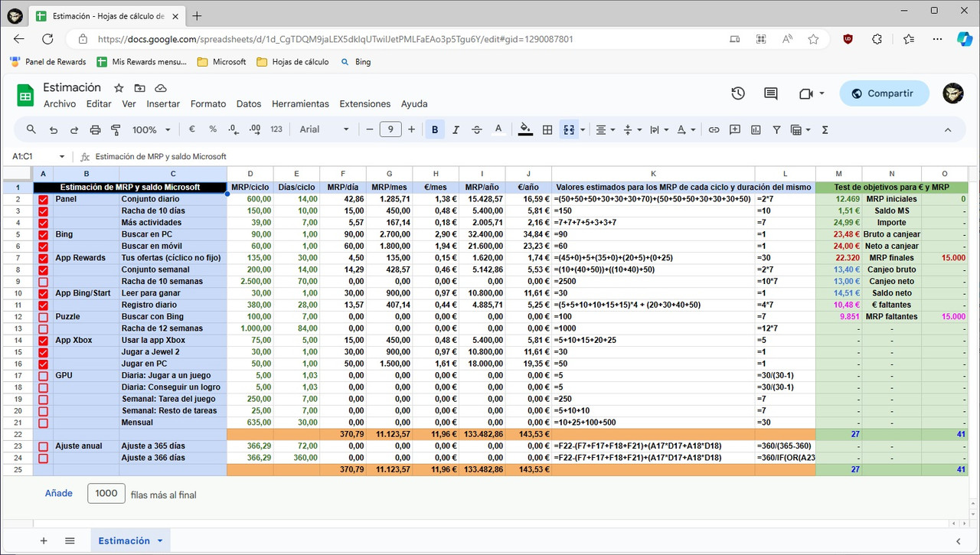Click the move to folder icon
This screenshot has height=555, width=980.
pyautogui.click(x=139, y=88)
